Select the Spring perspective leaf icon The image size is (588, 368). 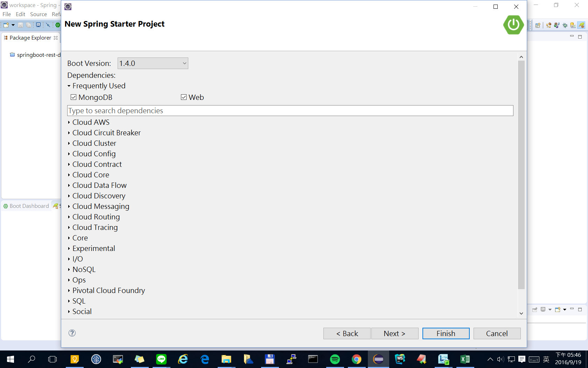click(x=581, y=25)
